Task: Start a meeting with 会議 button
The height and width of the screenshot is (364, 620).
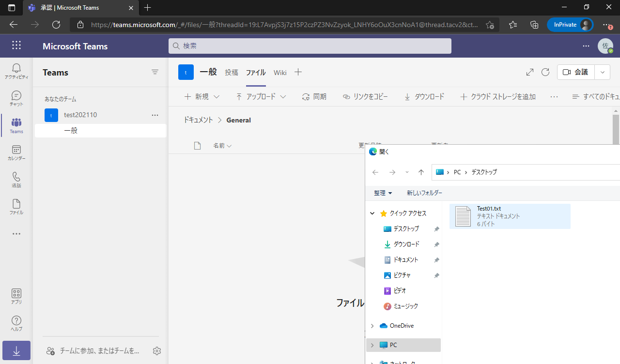Action: point(576,72)
